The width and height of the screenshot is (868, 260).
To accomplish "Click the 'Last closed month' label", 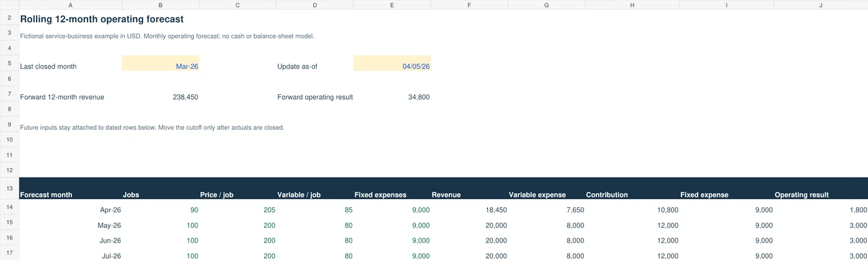I will click(x=48, y=66).
